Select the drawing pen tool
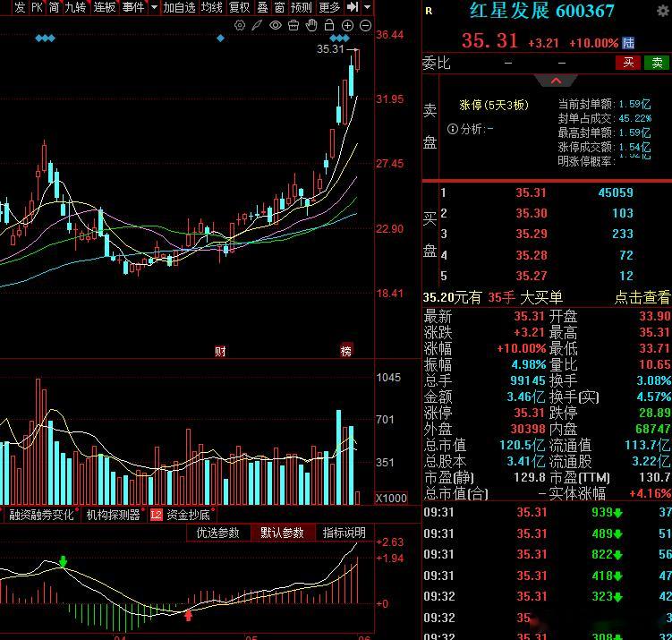The width and height of the screenshot is (672, 640). click(257, 25)
